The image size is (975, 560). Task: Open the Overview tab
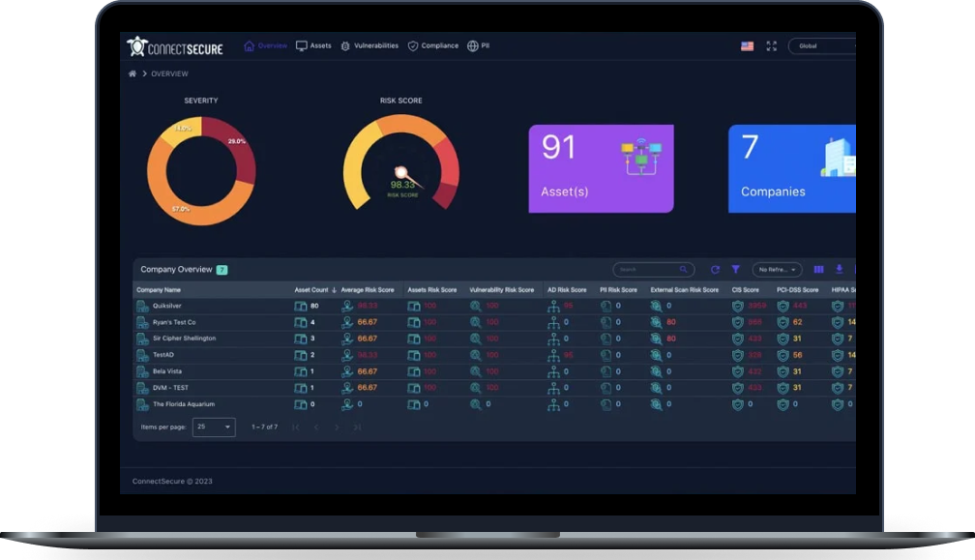(x=265, y=46)
